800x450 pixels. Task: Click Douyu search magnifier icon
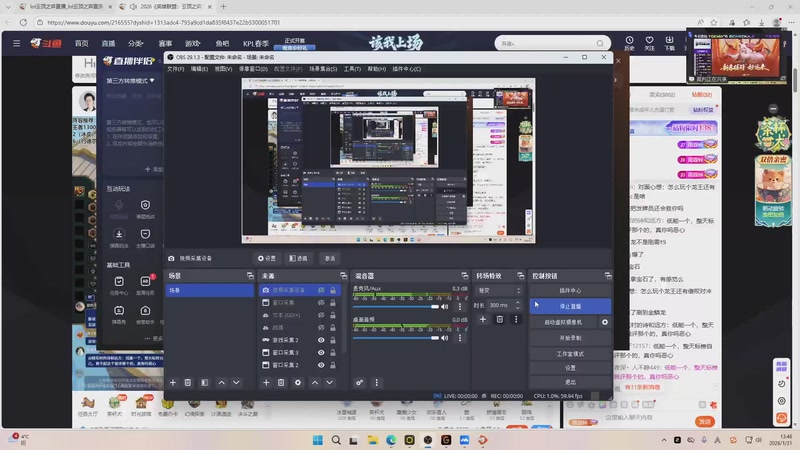click(x=600, y=43)
